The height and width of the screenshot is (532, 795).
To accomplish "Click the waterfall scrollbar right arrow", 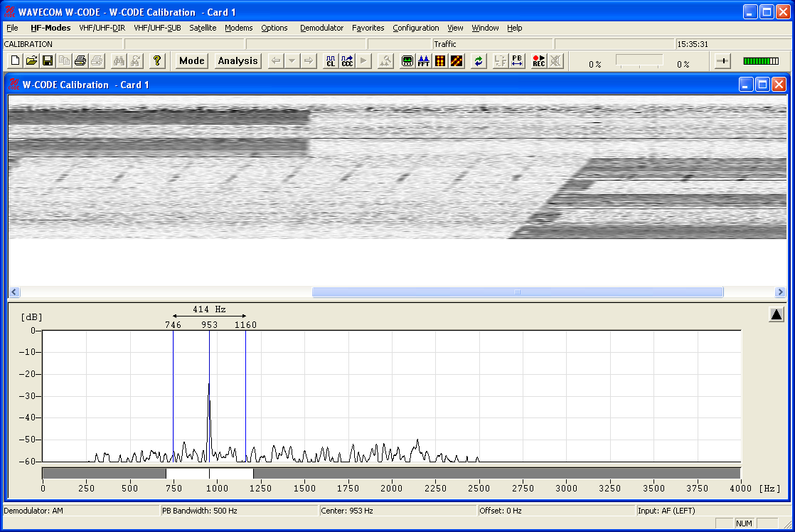I will (x=780, y=292).
